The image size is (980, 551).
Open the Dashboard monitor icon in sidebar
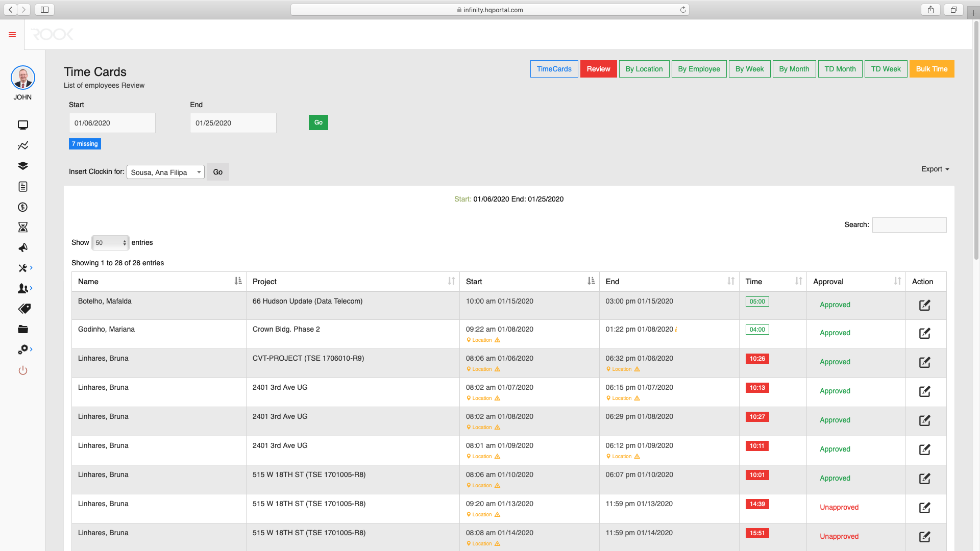coord(22,125)
